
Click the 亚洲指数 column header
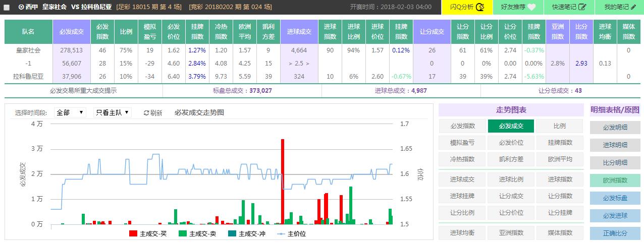pos(558,32)
